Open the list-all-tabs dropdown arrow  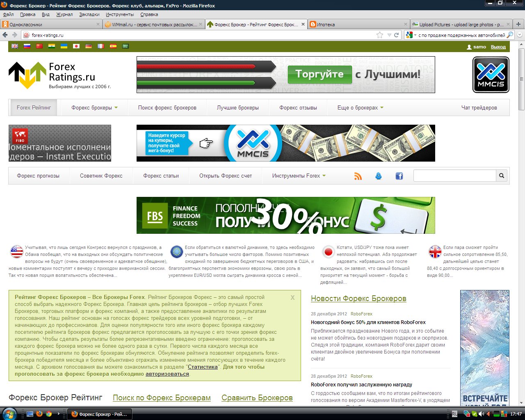520,35
